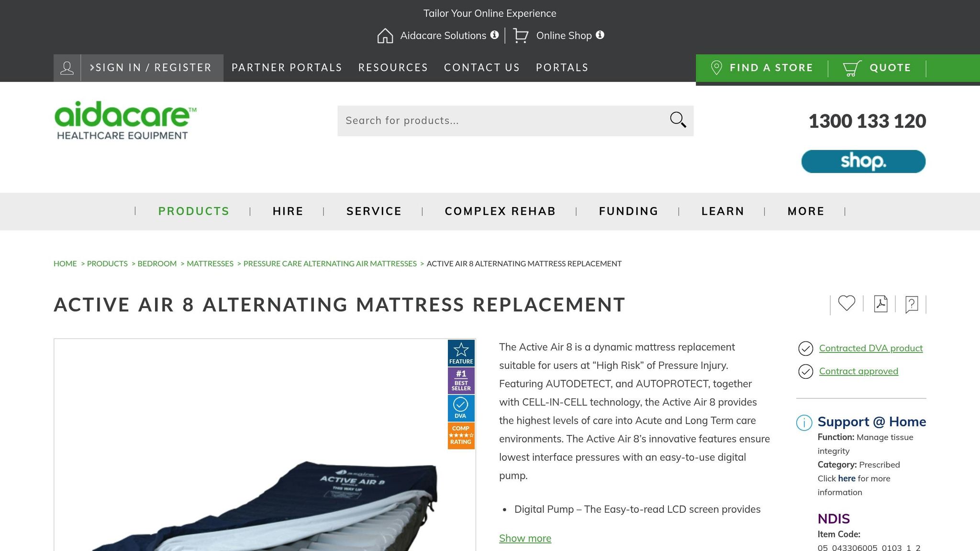Click the Aidacare Solutions info icon
The width and height of the screenshot is (980, 551).
tap(495, 35)
